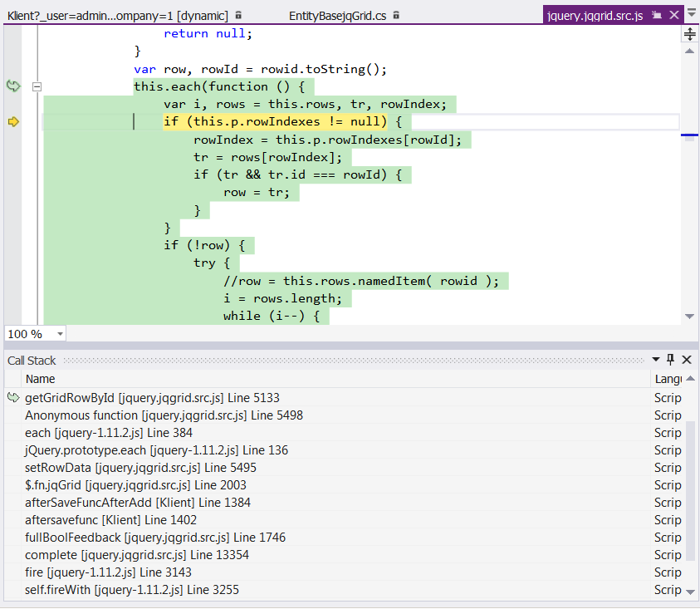Select the each jquery-1.11.2.js Line 384 frame
The image size is (700, 609).
(x=109, y=433)
